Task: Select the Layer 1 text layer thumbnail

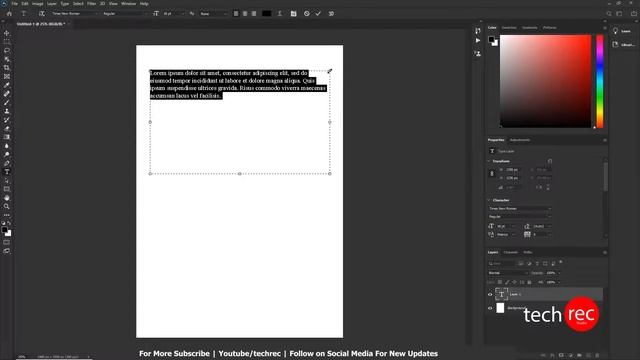Action: click(501, 294)
